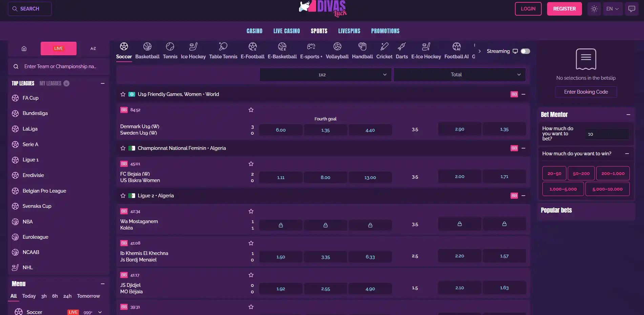This screenshot has height=315, width=644.
Task: Open the Soccer sport category
Action: coord(124,51)
